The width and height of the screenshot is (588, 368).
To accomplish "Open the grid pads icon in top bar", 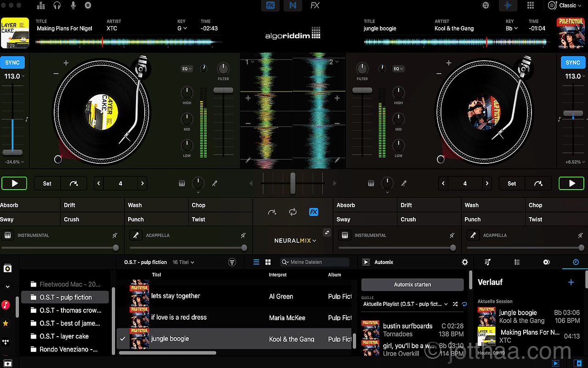I will point(531,6).
